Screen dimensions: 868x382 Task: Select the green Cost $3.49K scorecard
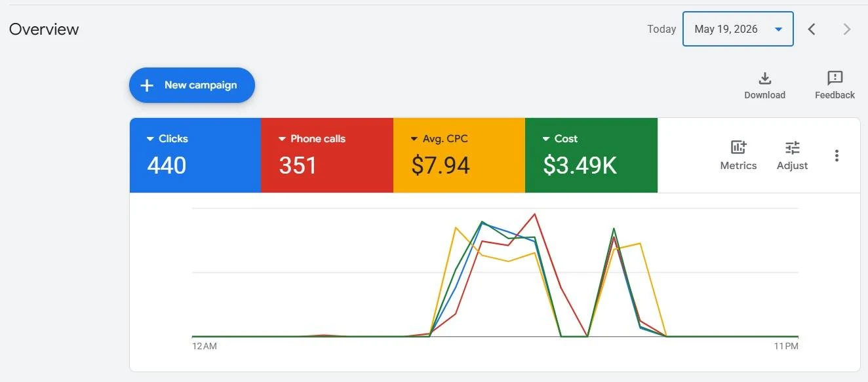click(591, 155)
